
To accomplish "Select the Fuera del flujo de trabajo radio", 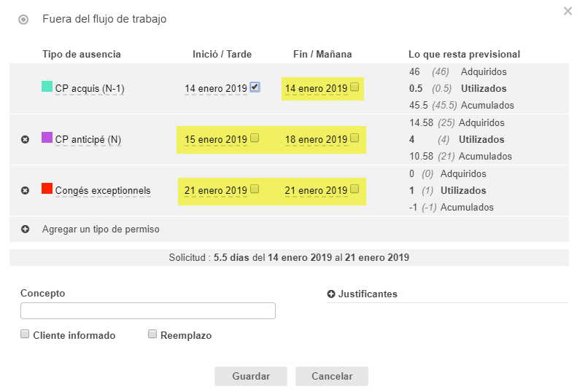I will pos(23,20).
